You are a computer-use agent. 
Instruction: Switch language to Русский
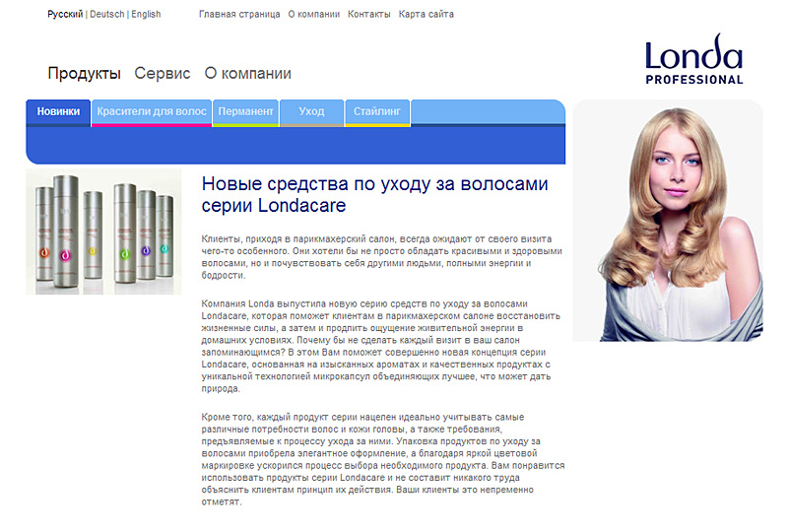point(65,14)
